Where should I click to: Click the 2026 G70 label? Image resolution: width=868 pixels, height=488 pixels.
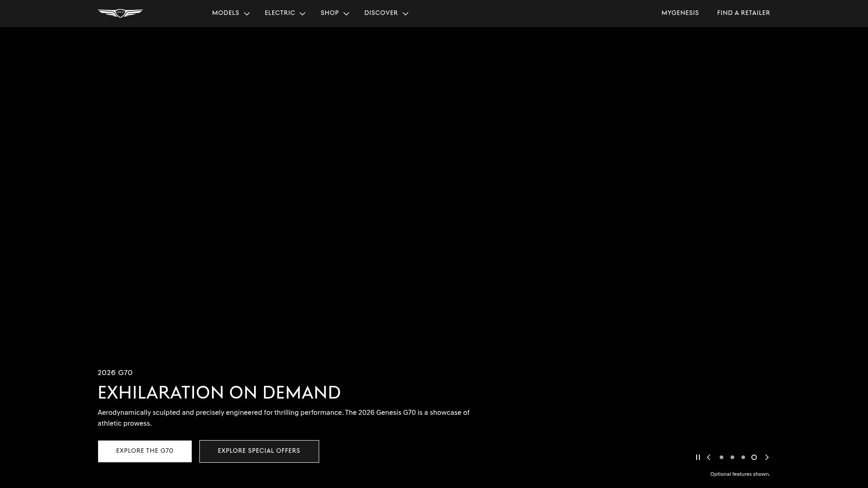115,373
